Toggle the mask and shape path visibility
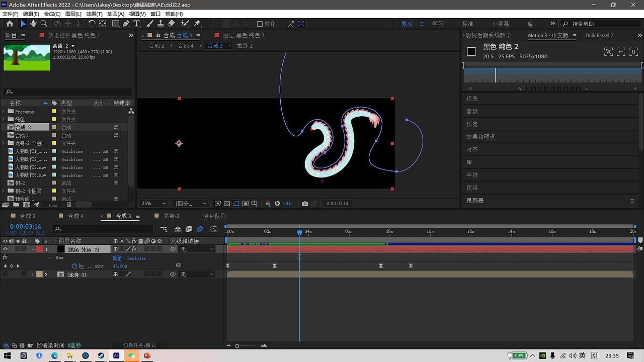This screenshot has width=644, height=362. pyautogui.click(x=236, y=204)
